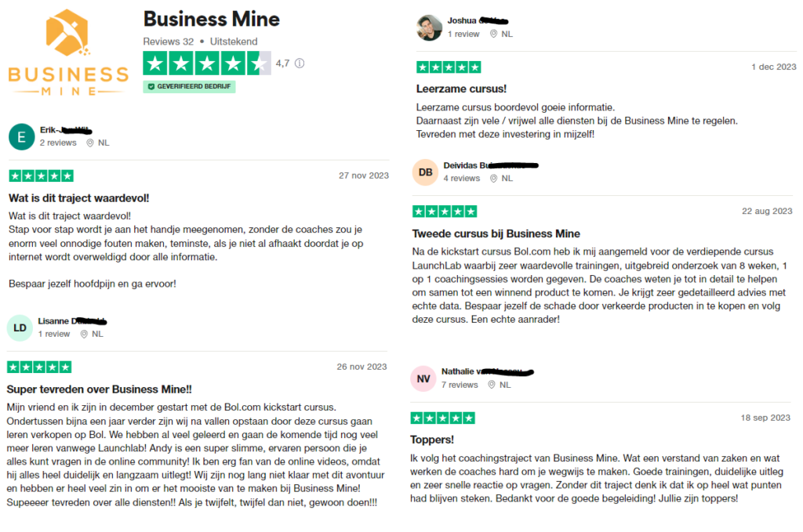This screenshot has width=803, height=532.
Task: Click the info icon beside 4,7 rating
Action: coord(299,63)
